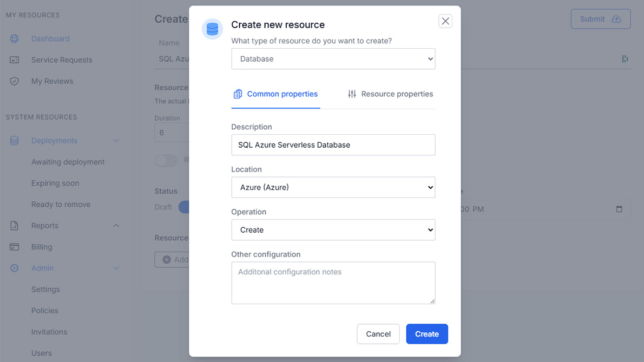Screen dimensions: 644x362
Task: Click the Description text field
Action: [x=333, y=145]
